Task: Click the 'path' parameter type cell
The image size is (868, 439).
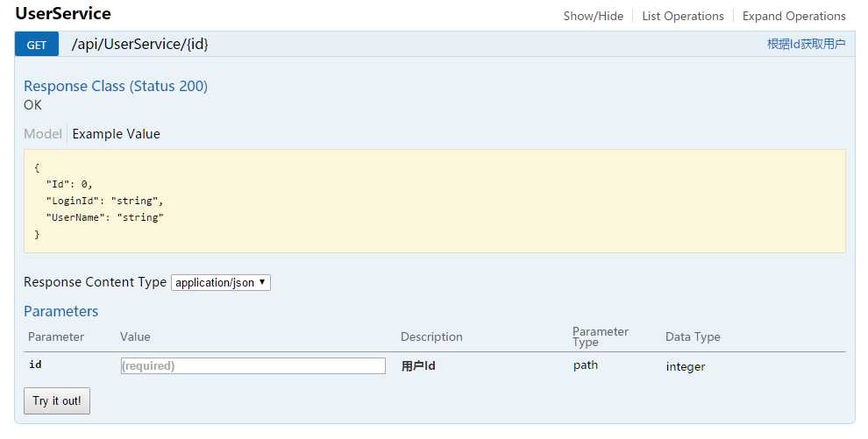Action: [x=585, y=365]
